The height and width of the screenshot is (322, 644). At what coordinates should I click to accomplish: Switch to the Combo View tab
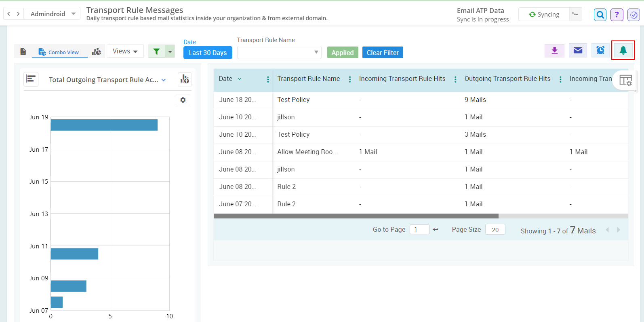point(59,52)
